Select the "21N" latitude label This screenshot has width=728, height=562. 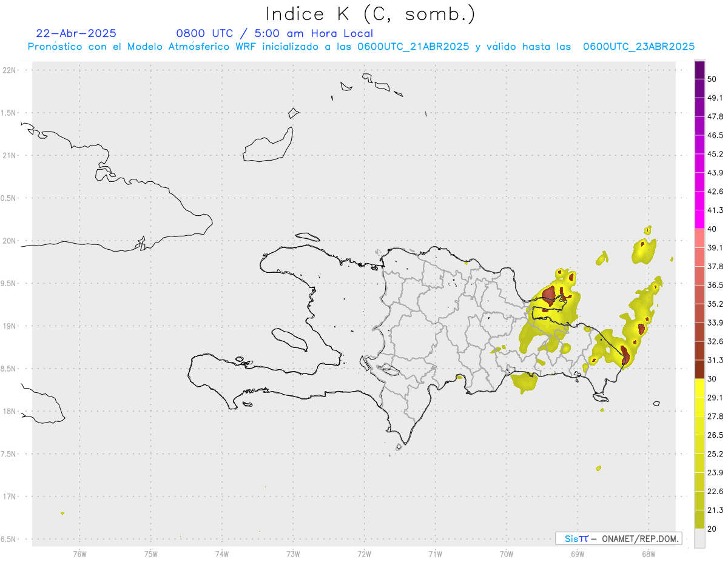[x=9, y=155]
